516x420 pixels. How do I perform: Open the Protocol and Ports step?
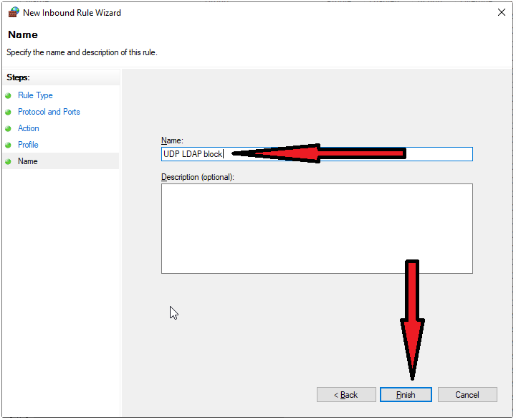[x=49, y=112]
